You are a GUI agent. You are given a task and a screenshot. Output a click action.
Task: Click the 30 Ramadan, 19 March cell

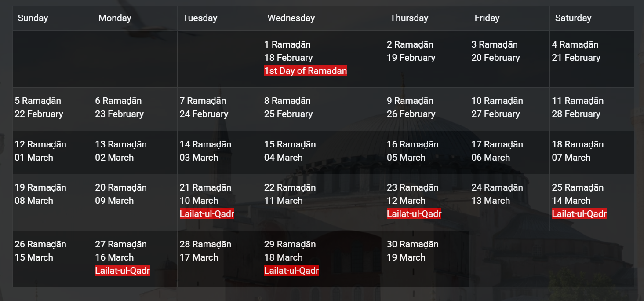tap(426, 258)
